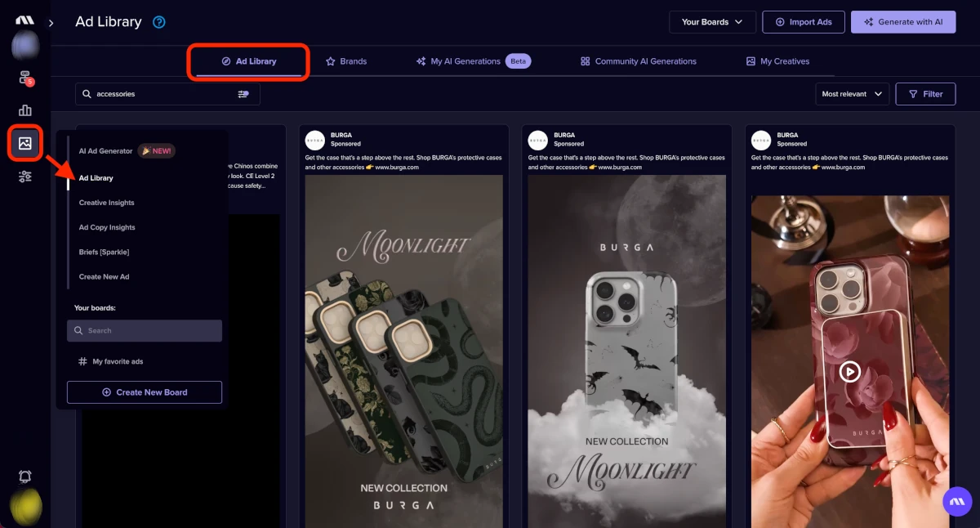980x528 pixels.
Task: Open the purple chat widget icon
Action: (956, 503)
